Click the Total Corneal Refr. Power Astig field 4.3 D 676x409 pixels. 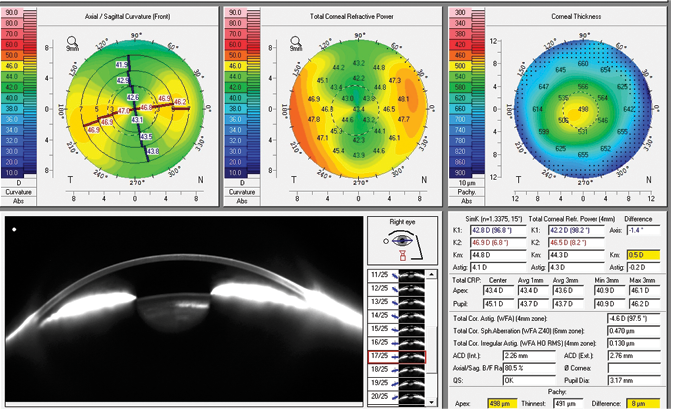pos(576,267)
